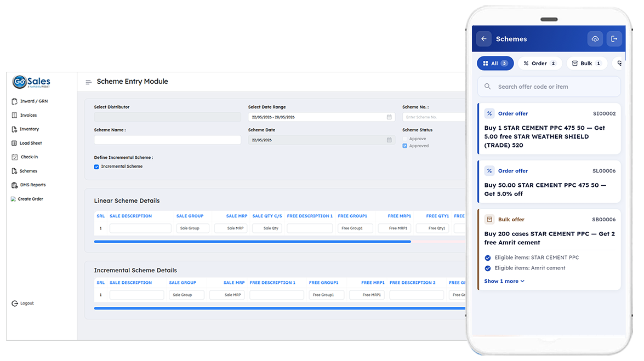The image size is (644, 361).
Task: Click Sale Description cell in Linear Scheme
Action: pos(140,228)
